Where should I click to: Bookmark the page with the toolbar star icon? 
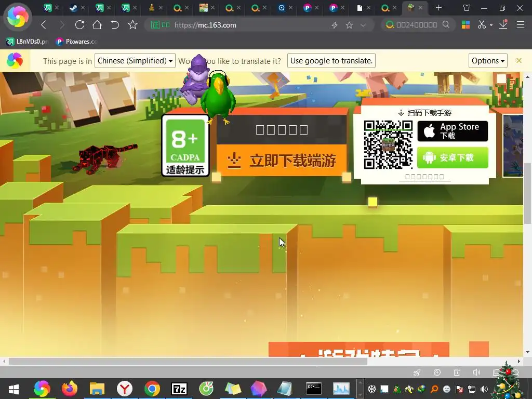(x=132, y=25)
